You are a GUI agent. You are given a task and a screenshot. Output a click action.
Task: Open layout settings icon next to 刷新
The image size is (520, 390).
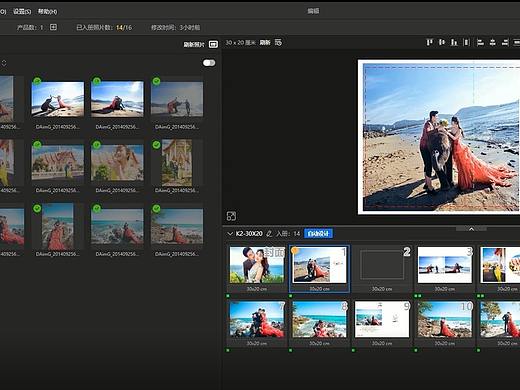point(278,43)
